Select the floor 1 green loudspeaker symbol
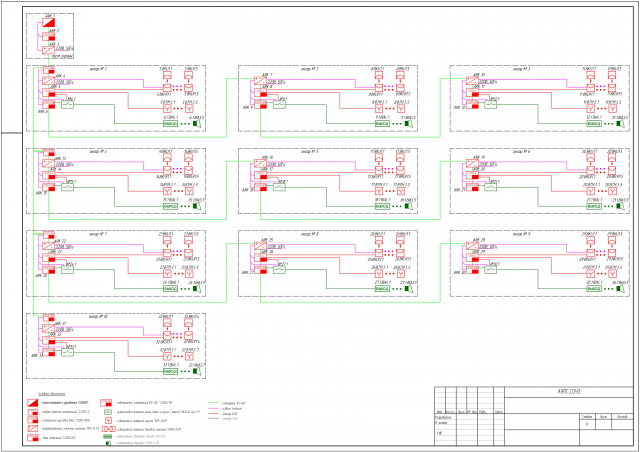 (x=197, y=123)
